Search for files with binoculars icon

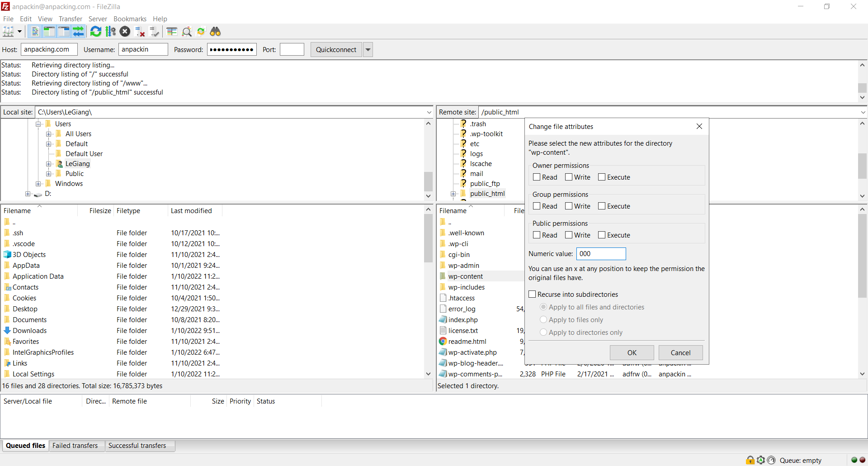215,32
